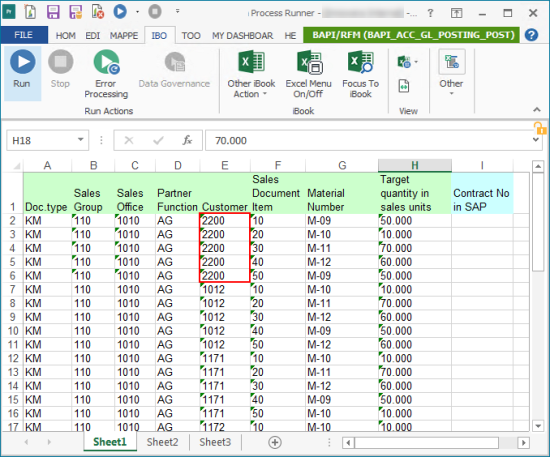Open the Error Processing tool
Screen dimensions: 550x457
point(106,74)
